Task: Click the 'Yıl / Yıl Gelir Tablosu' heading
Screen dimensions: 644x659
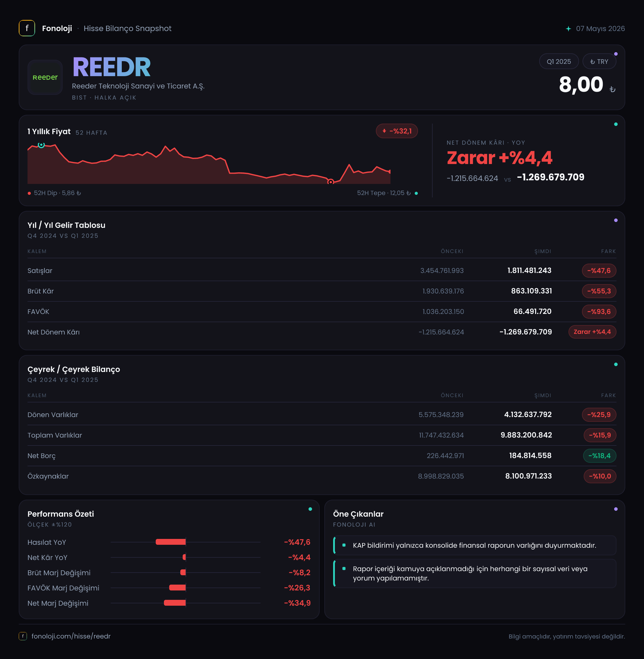Action: [x=66, y=225]
